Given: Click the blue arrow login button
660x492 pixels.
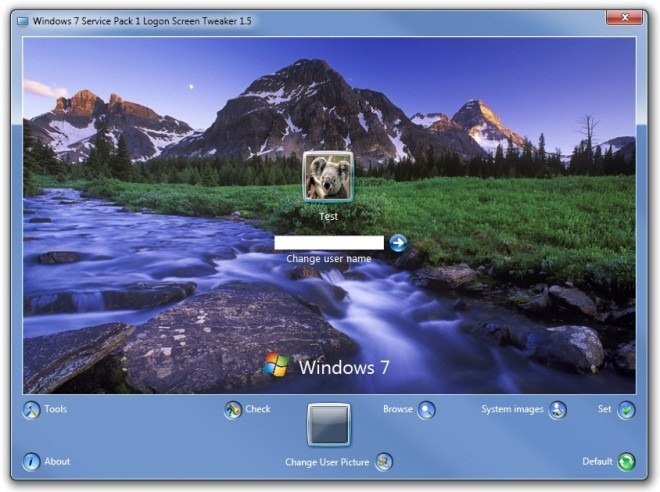Looking at the screenshot, I should click(x=398, y=243).
